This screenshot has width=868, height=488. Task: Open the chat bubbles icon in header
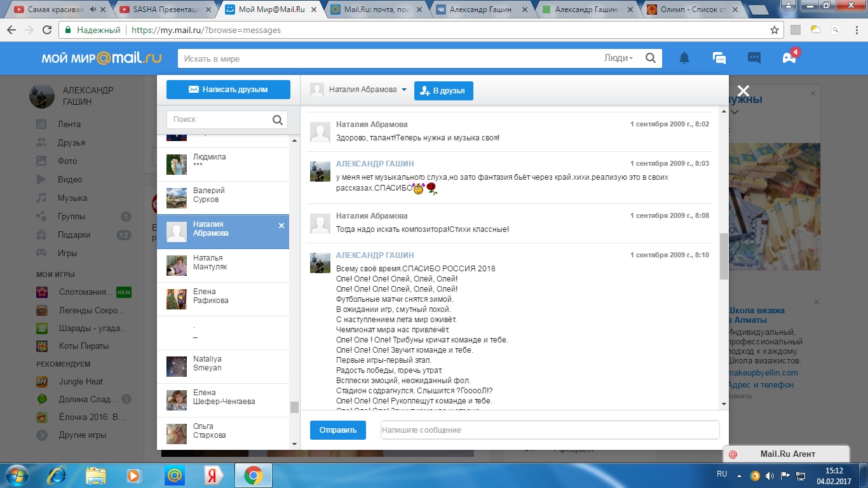pos(719,58)
